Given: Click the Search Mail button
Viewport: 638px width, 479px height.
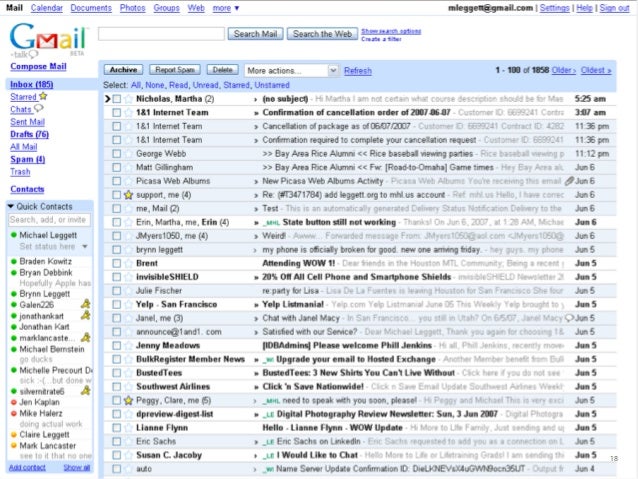Looking at the screenshot, I should click(256, 34).
